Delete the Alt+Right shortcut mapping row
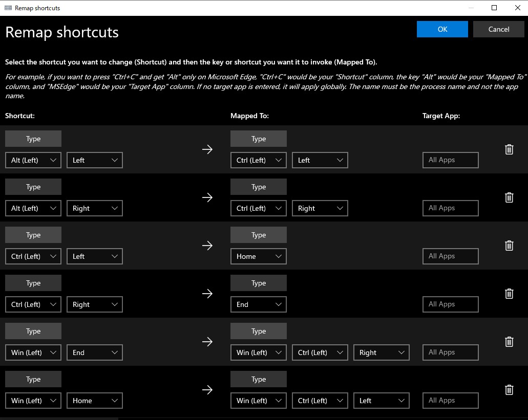This screenshot has width=528, height=420. (x=509, y=197)
